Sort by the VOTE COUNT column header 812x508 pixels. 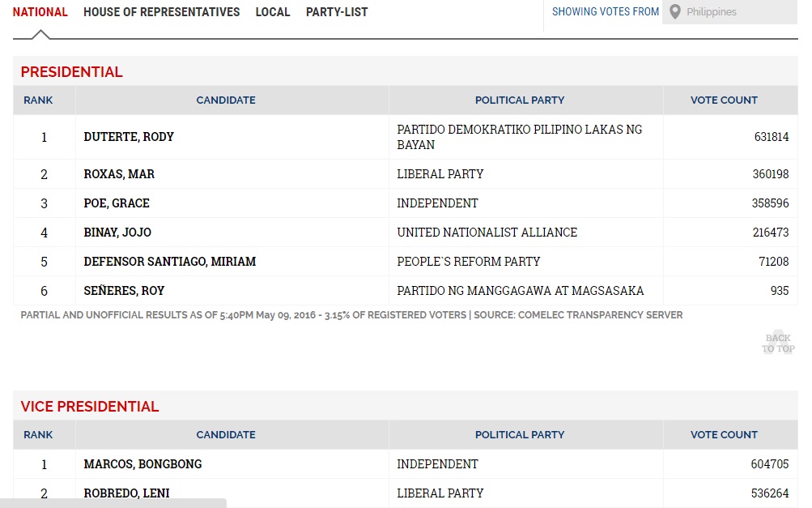(x=723, y=100)
